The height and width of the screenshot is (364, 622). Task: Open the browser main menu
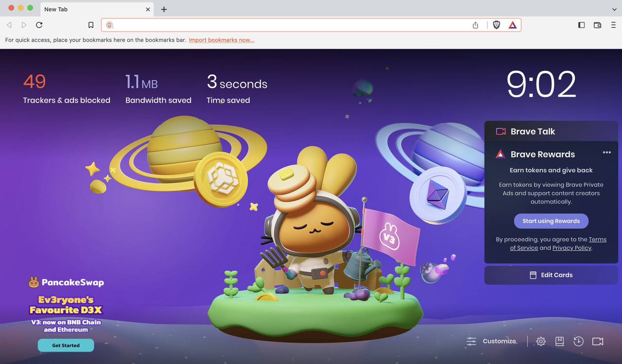(x=613, y=25)
